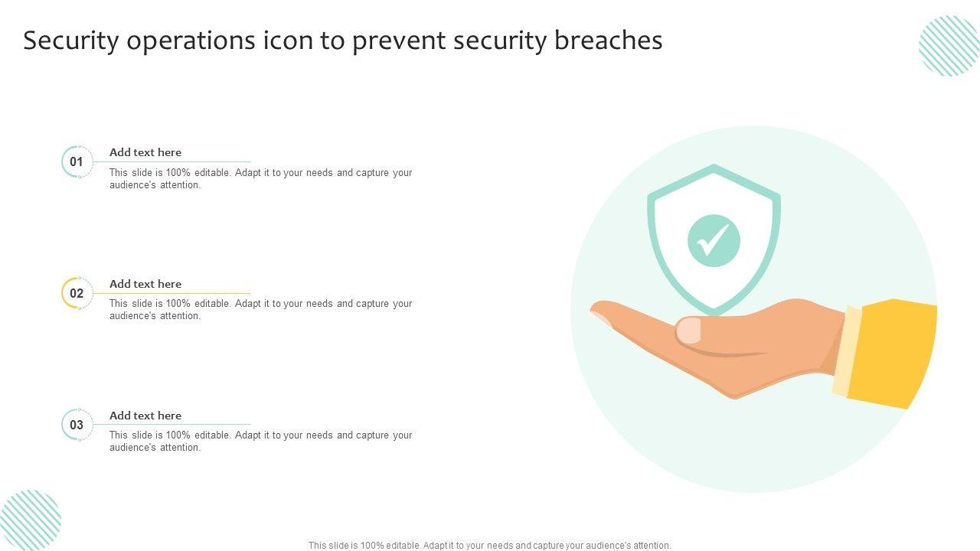
Task: Select the description text beside number 02
Action: click(x=260, y=309)
